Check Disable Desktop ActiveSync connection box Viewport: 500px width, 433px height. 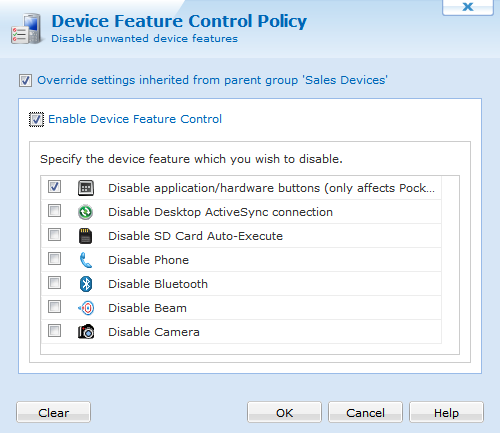[x=54, y=211]
